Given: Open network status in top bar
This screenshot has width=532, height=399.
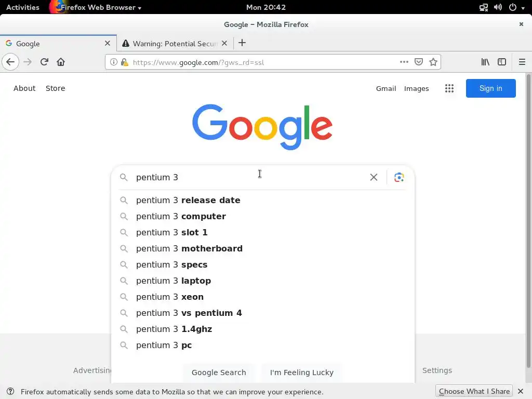Looking at the screenshot, I should 484,7.
